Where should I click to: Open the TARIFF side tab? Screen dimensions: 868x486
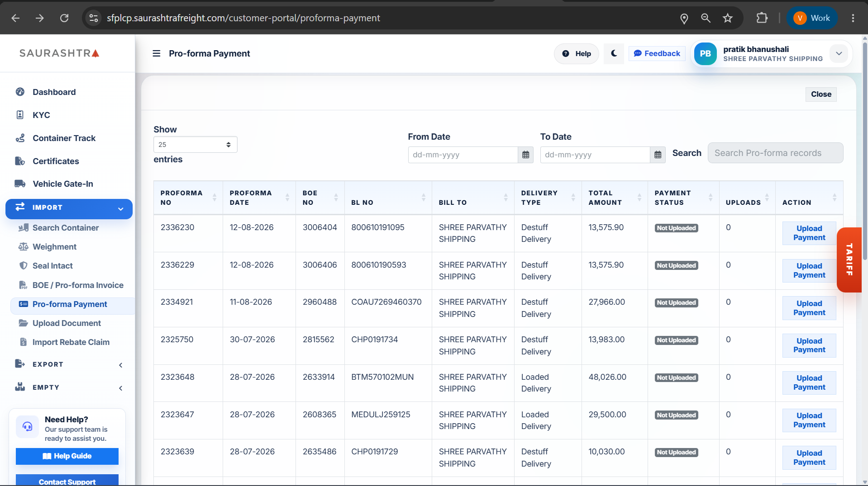(849, 260)
